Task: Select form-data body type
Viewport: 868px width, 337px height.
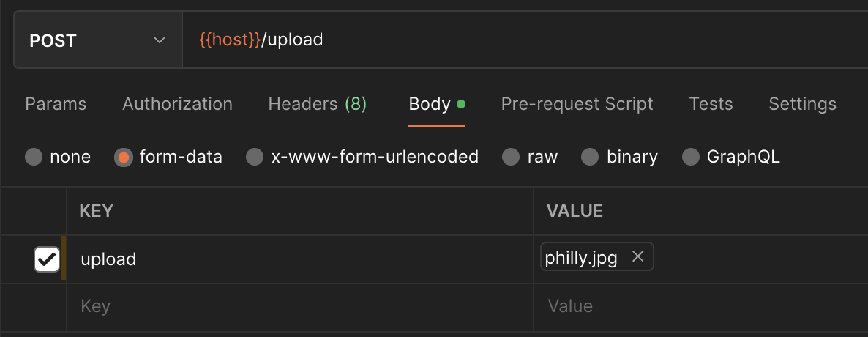Action: tap(124, 157)
